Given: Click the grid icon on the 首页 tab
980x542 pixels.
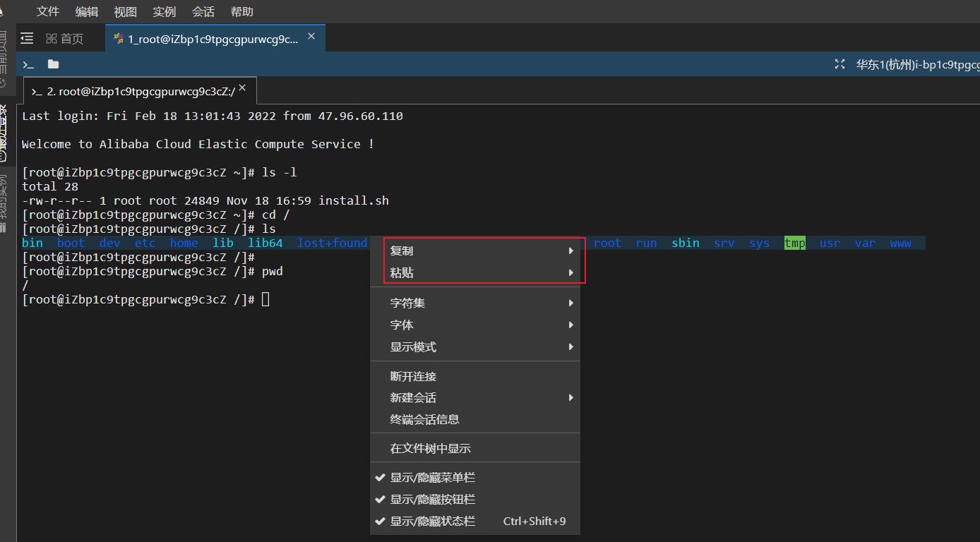Looking at the screenshot, I should (52, 38).
